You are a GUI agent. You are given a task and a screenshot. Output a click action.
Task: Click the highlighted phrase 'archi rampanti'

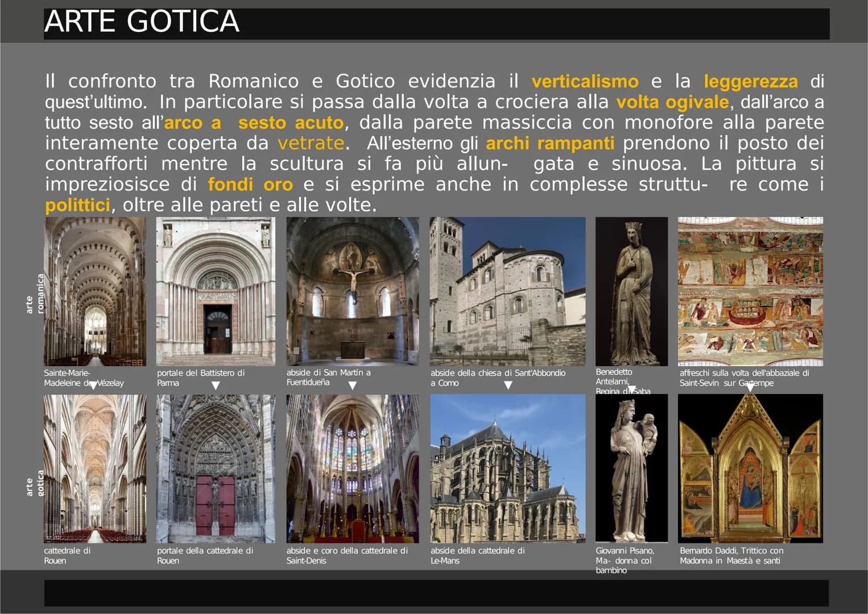click(x=550, y=143)
